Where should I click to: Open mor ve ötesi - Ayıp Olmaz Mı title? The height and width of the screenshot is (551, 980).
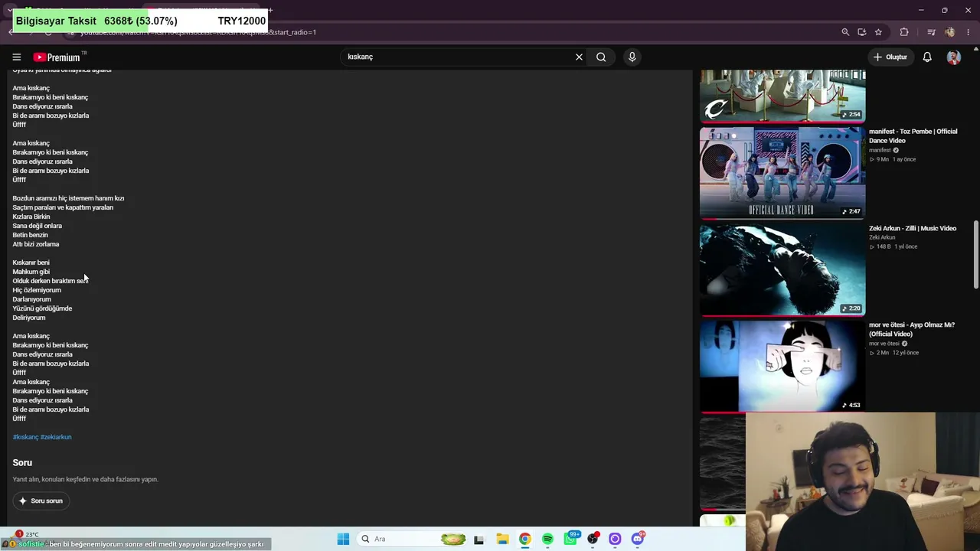[911, 329]
